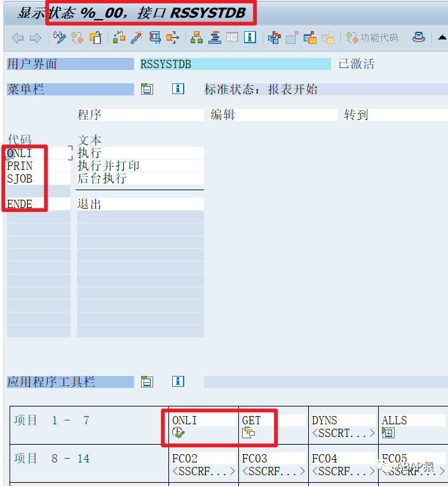Click the FC02 toolbar function field
The width and height of the screenshot is (448, 486).
pyautogui.click(x=203, y=459)
